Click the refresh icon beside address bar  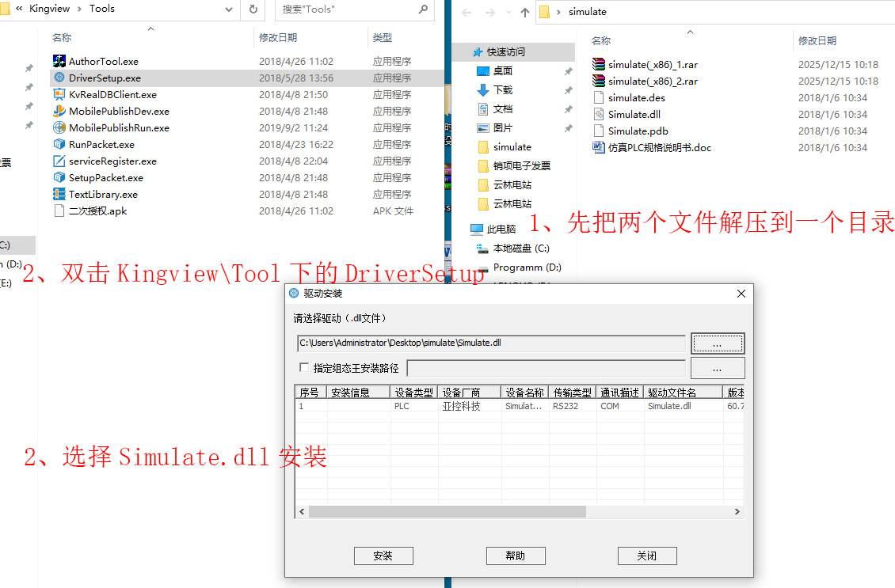tap(253, 9)
